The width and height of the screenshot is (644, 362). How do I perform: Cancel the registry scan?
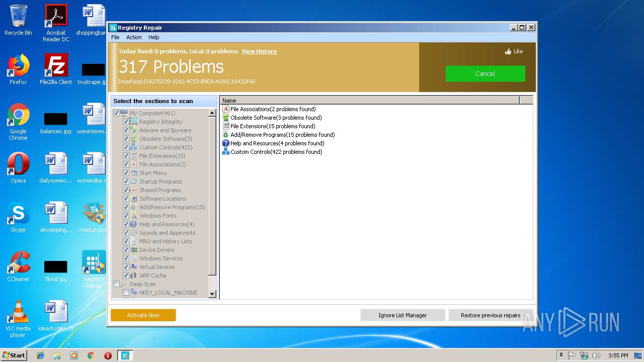485,73
